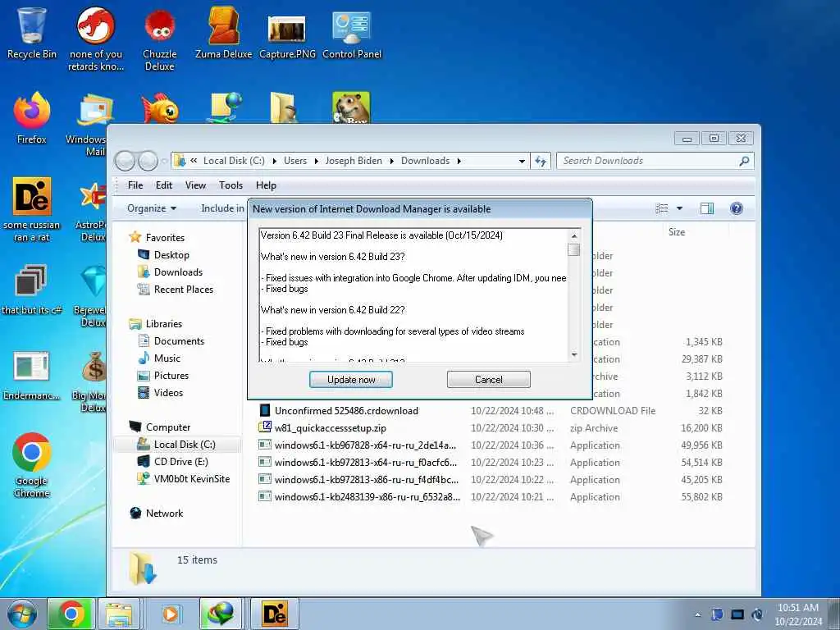
Task: Open Endermanch desktop icon
Action: coord(32,375)
